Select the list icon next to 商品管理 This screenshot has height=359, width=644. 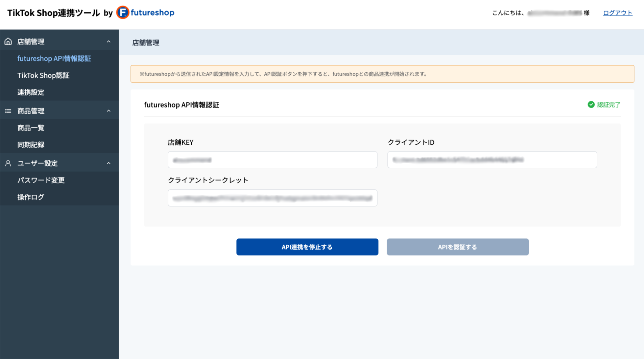(x=8, y=111)
